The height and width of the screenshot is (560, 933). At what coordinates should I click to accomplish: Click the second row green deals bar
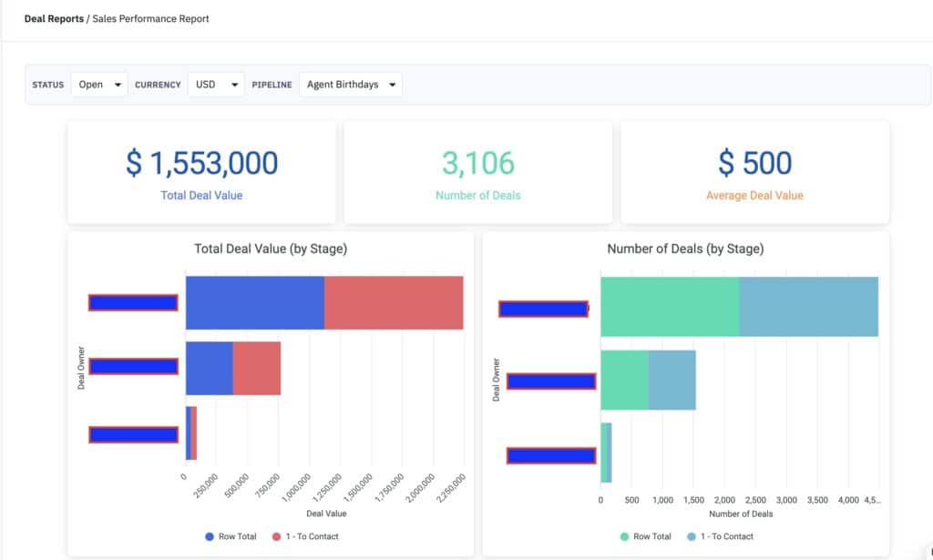click(x=625, y=380)
